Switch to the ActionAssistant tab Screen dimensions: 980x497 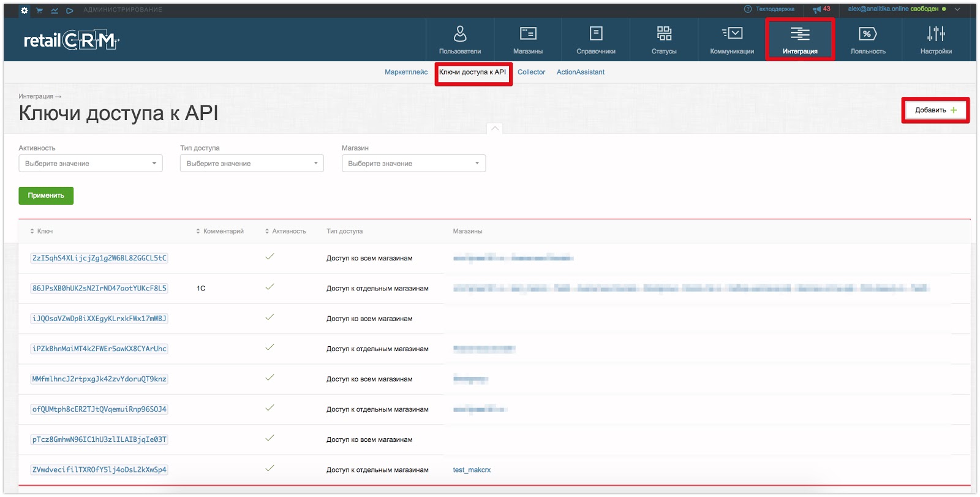point(581,72)
